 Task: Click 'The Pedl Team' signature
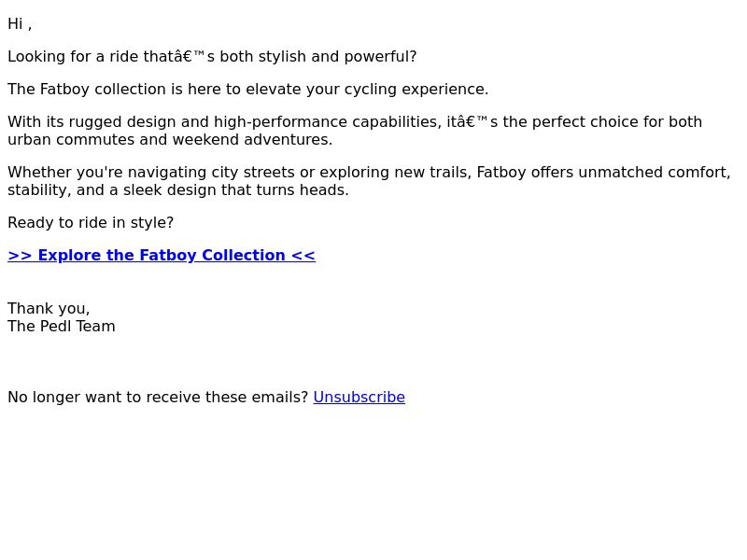(x=62, y=327)
